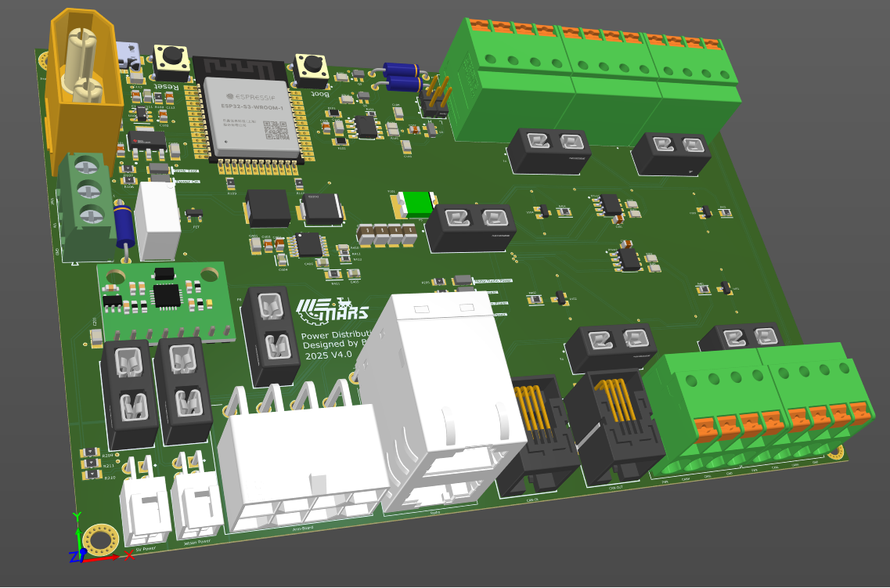Click the '2025 V4.0' silkscreen text

coord(328,355)
